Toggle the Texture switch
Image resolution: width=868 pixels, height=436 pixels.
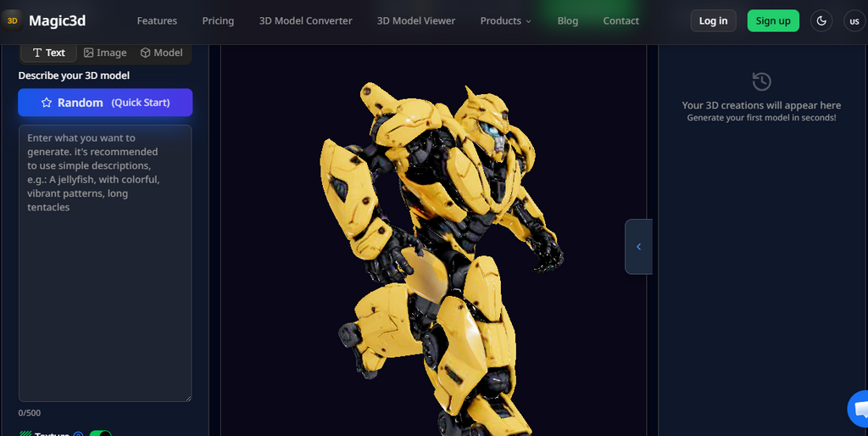pos(100,433)
